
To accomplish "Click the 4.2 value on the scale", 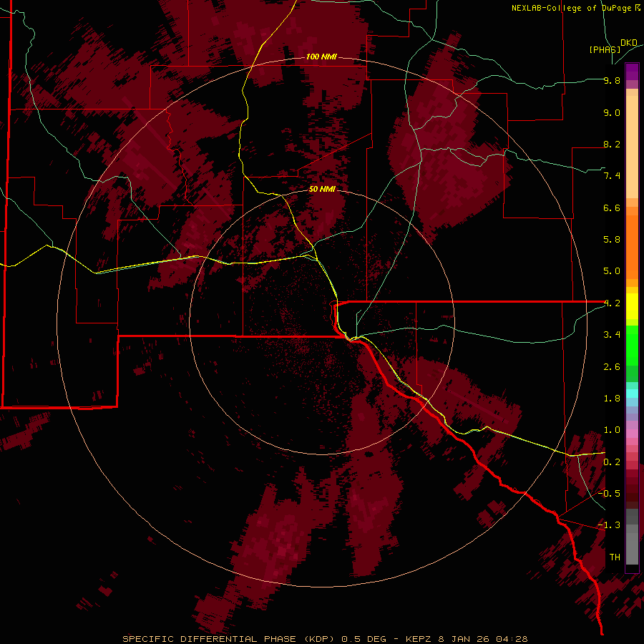I will (612, 303).
